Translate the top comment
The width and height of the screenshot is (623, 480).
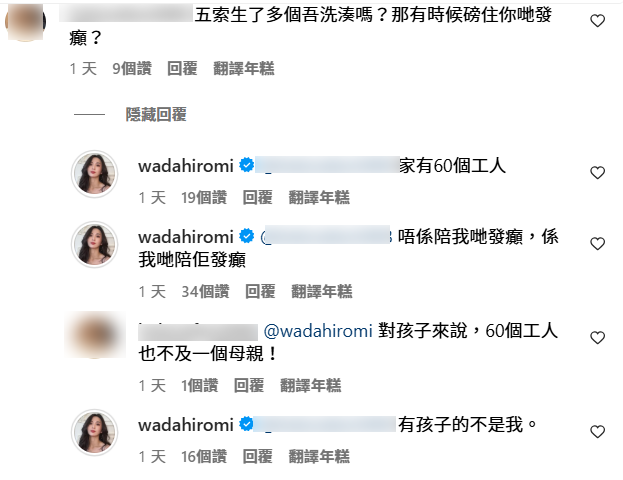[x=244, y=68]
